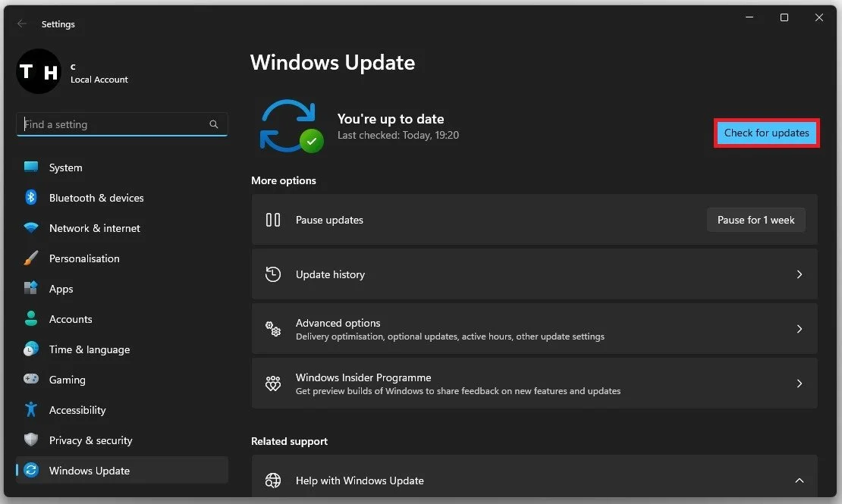Click the Pause updates label
Screen dimensions: 842x504
[x=329, y=220]
